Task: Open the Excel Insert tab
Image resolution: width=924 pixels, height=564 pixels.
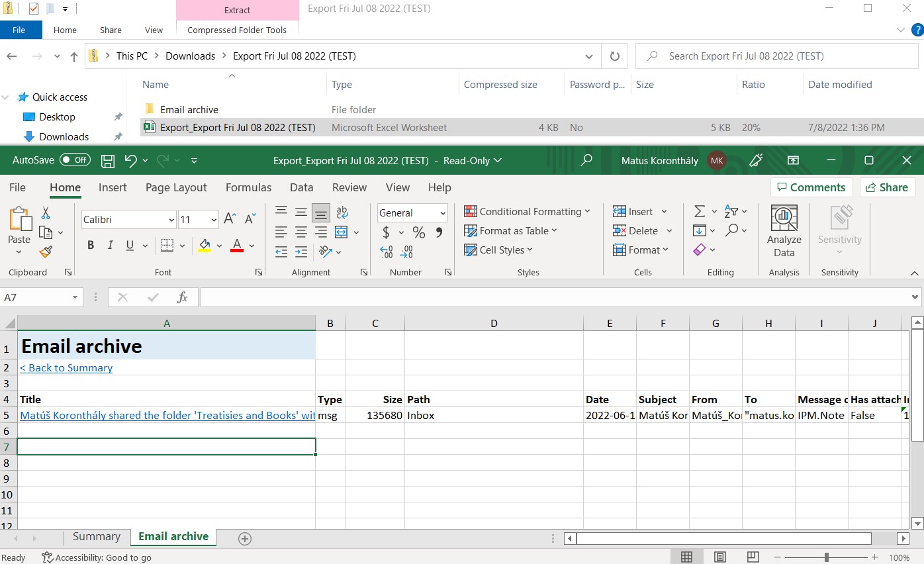Action: pos(113,187)
